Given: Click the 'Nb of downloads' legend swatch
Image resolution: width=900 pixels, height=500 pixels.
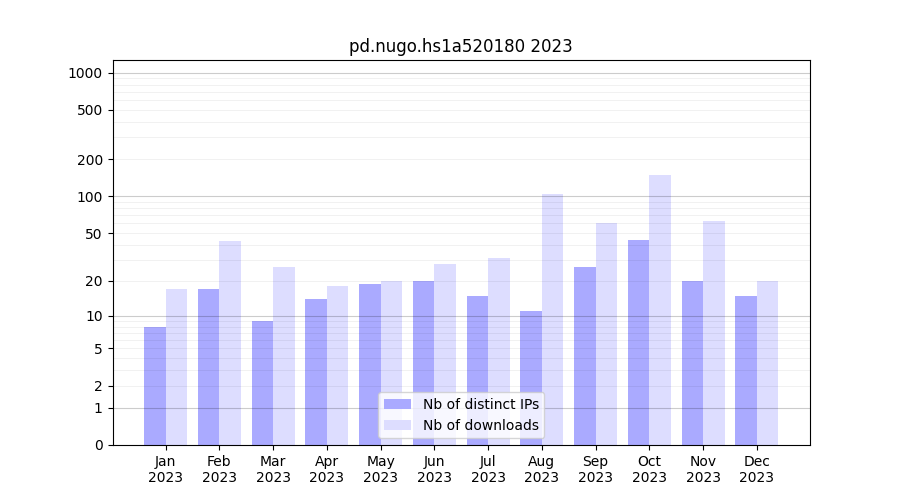Looking at the screenshot, I should (397, 425).
